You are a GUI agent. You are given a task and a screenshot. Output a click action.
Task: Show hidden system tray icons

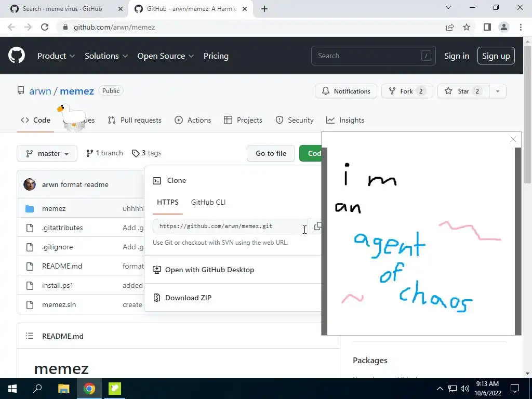[x=440, y=389]
